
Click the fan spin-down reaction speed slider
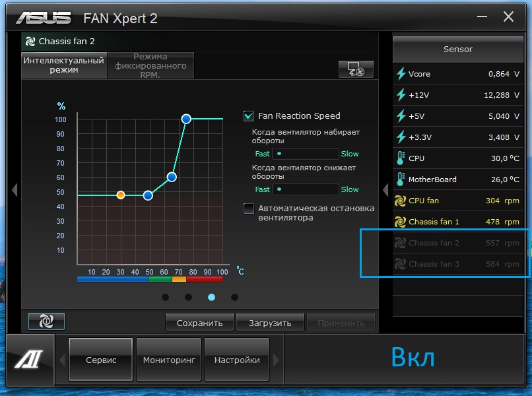click(306, 189)
